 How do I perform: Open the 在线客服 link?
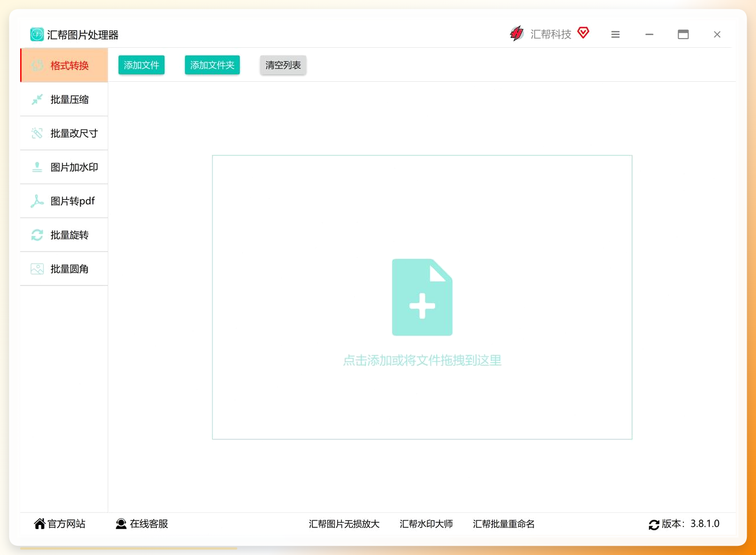[x=149, y=523]
